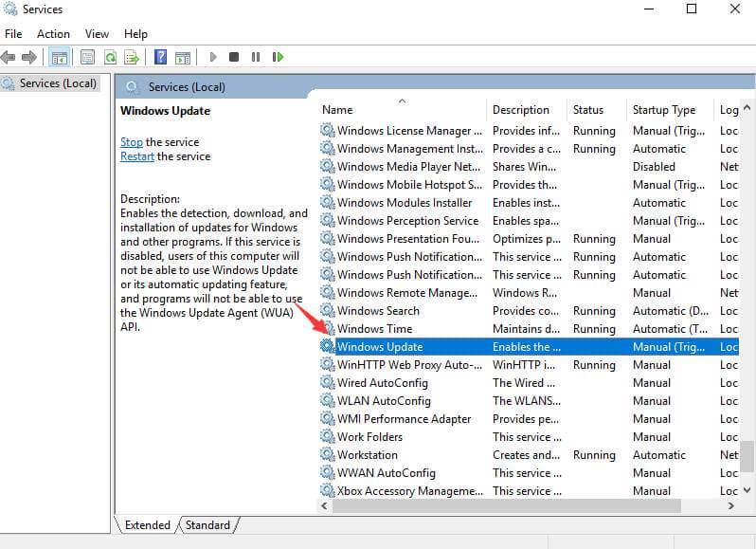Click the Refresh toolbar icon

click(x=111, y=58)
